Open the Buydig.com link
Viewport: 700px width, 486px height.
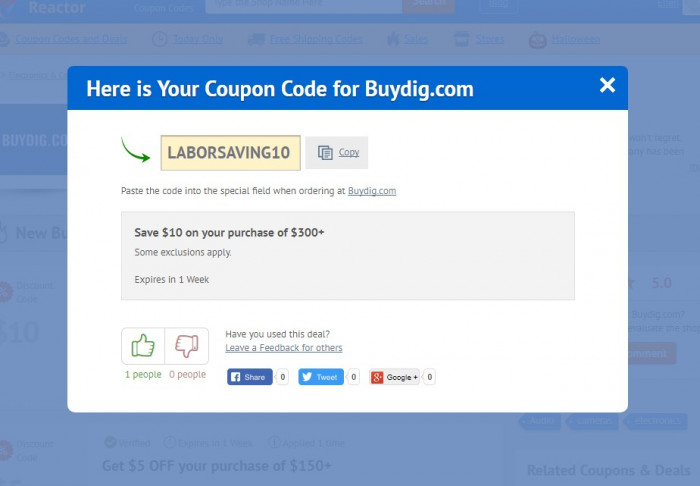coord(372,191)
